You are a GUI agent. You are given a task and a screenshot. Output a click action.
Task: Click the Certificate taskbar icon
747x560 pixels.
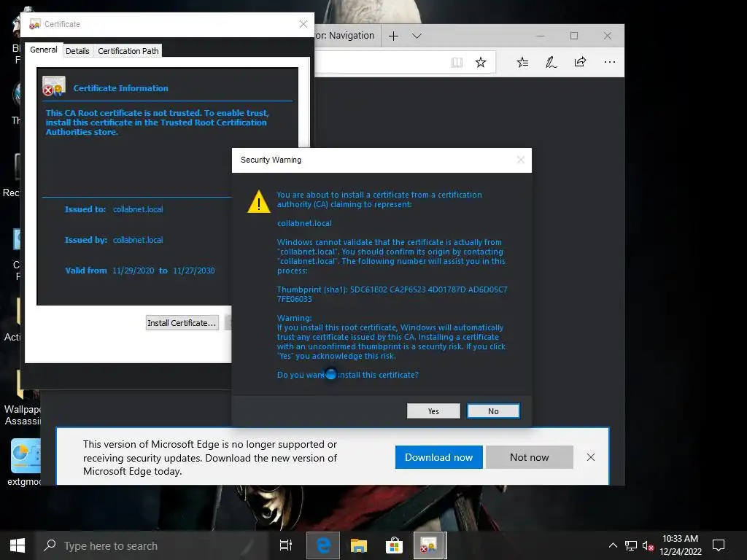point(430,545)
